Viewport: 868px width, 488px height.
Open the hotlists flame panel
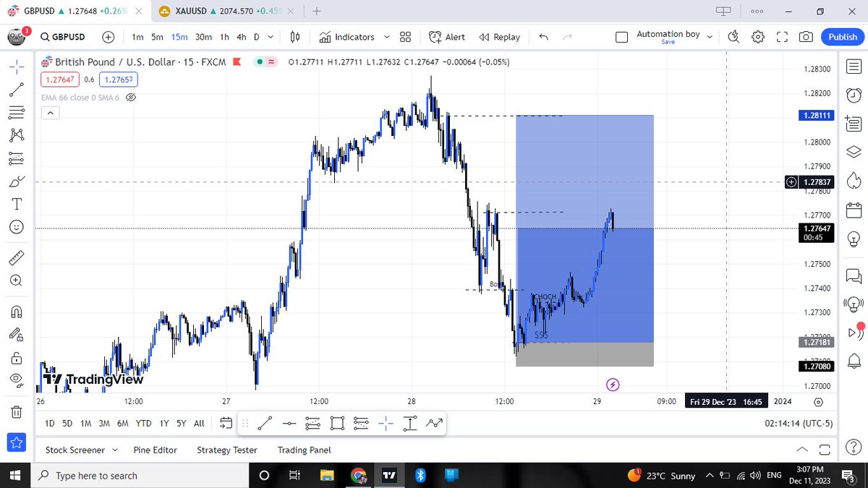click(x=854, y=180)
